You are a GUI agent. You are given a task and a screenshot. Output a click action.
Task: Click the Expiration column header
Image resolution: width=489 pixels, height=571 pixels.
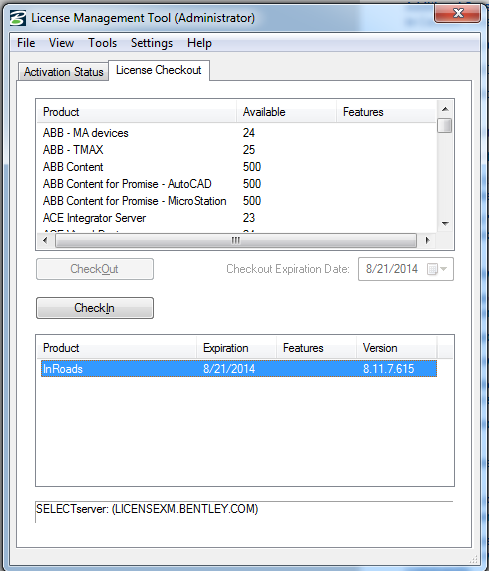[x=236, y=348]
